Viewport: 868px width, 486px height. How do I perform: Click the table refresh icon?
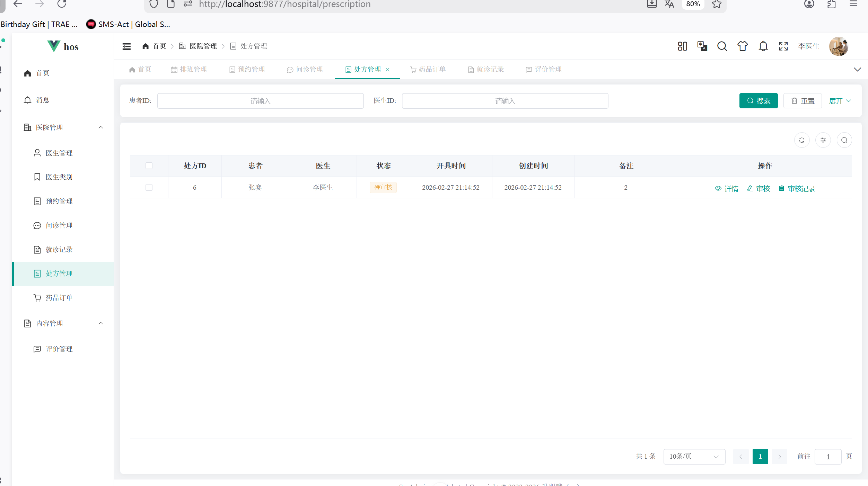point(801,140)
